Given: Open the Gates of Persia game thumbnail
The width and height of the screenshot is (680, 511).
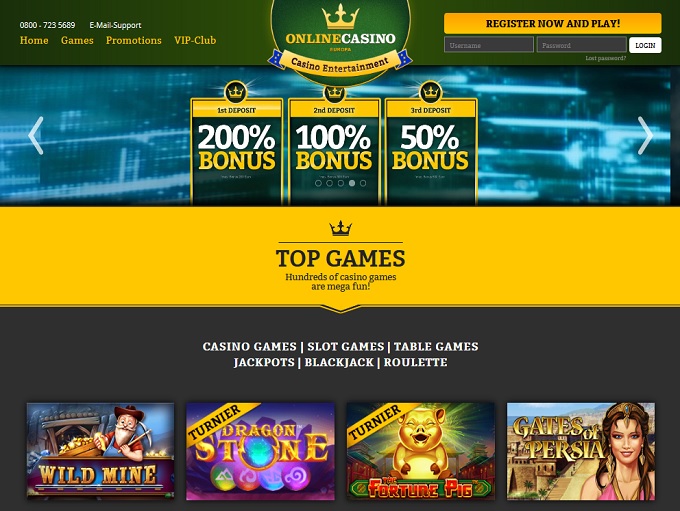Looking at the screenshot, I should click(581, 452).
